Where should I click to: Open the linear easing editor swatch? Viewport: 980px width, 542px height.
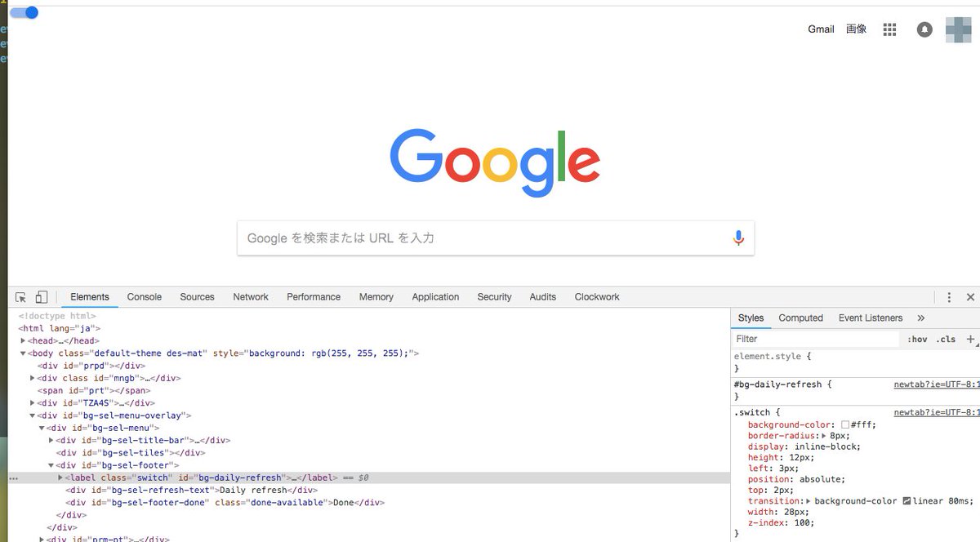(906, 501)
